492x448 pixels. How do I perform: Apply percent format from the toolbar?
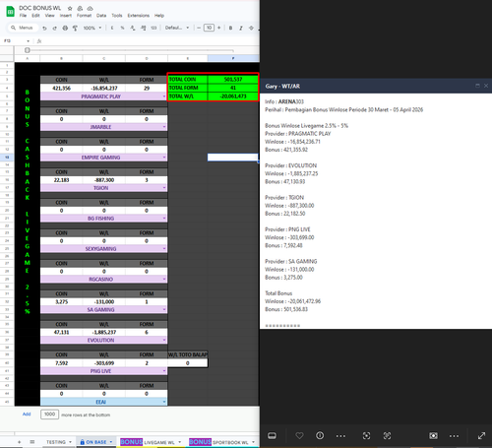tap(122, 28)
